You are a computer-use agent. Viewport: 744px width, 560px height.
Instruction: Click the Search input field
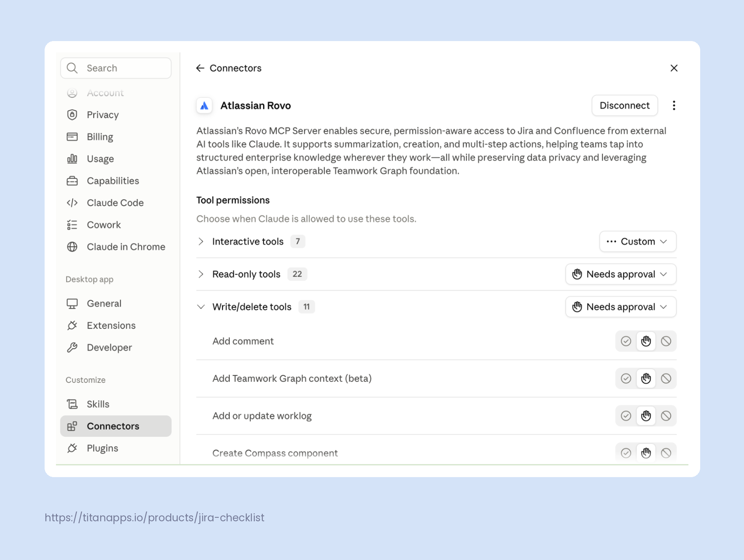tap(116, 68)
